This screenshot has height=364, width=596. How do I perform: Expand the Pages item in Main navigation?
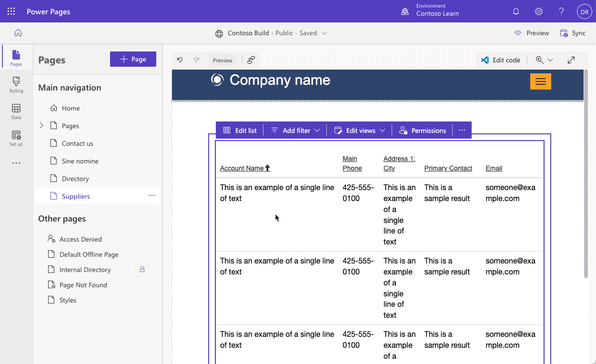coord(41,125)
